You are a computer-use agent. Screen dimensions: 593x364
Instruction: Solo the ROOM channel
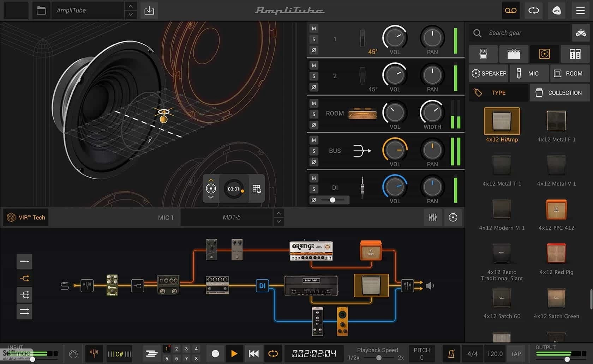pos(314,114)
